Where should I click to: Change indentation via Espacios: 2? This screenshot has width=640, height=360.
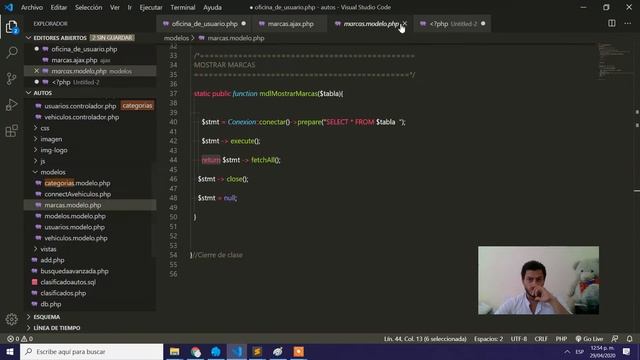(x=489, y=339)
